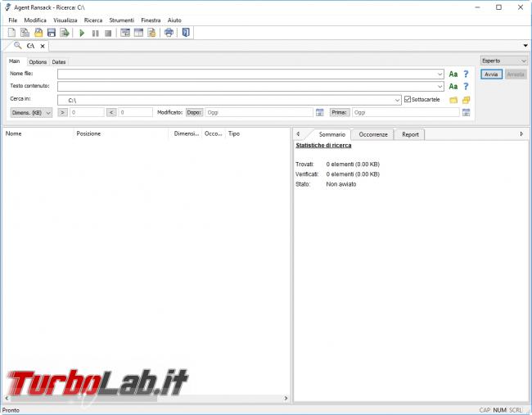Select the Report tab

coord(410,134)
